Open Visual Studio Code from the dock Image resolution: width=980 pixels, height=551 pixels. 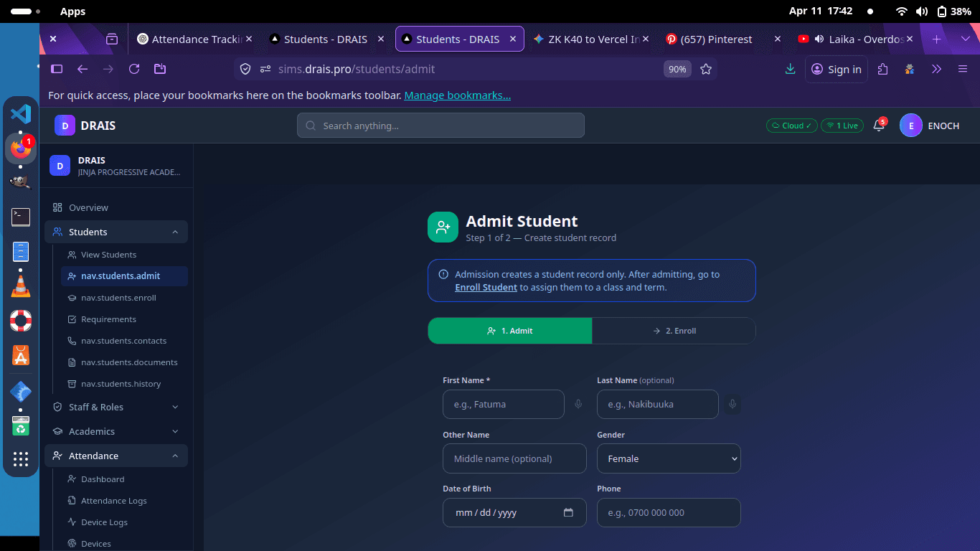[x=21, y=113]
